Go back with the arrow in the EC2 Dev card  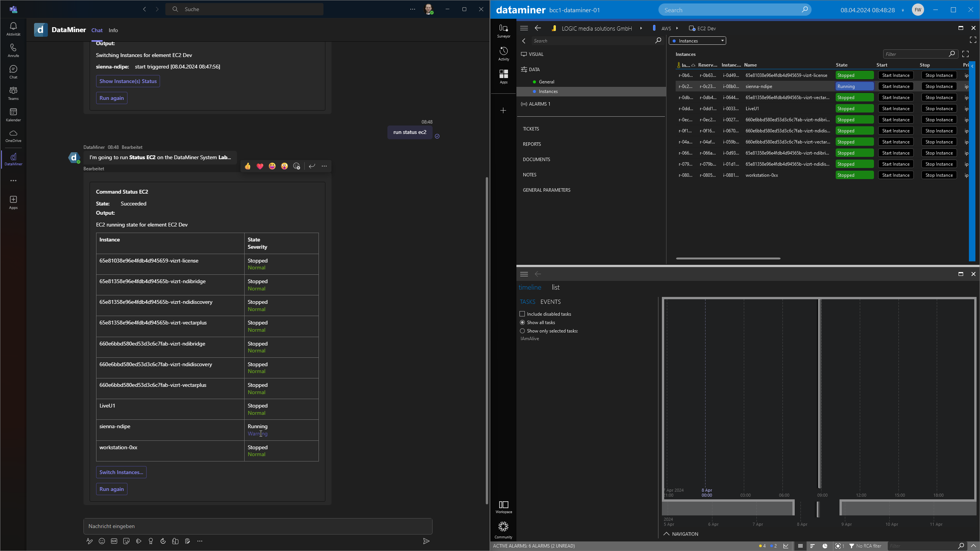coord(538,28)
